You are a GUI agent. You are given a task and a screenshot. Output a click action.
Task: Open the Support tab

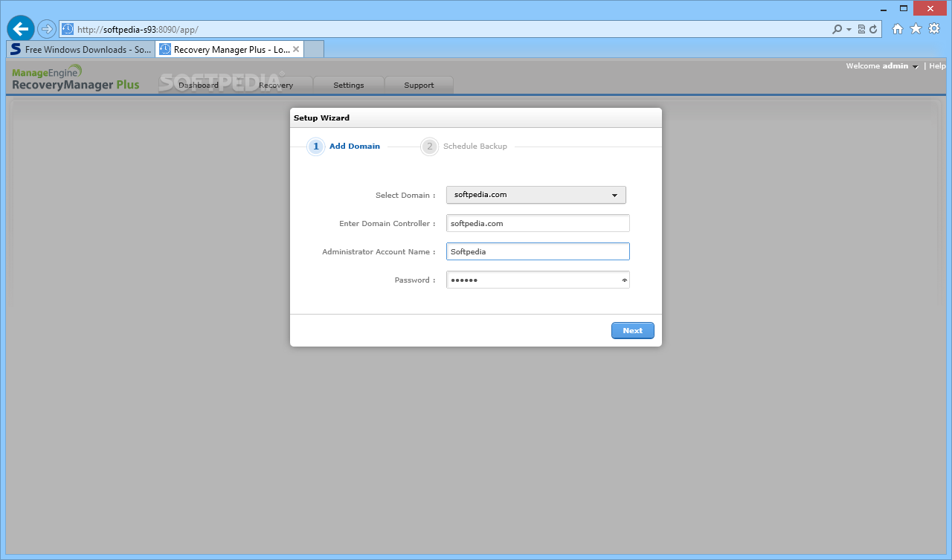[419, 85]
